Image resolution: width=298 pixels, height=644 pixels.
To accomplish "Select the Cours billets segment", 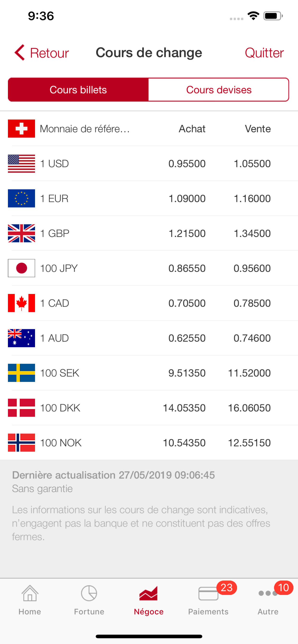I will click(x=78, y=90).
